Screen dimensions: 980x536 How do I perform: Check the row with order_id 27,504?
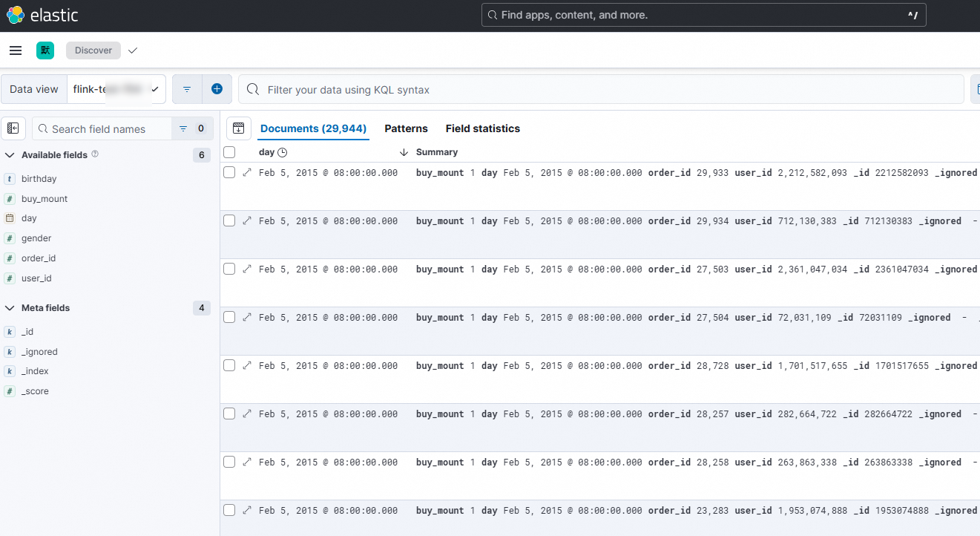click(x=229, y=317)
